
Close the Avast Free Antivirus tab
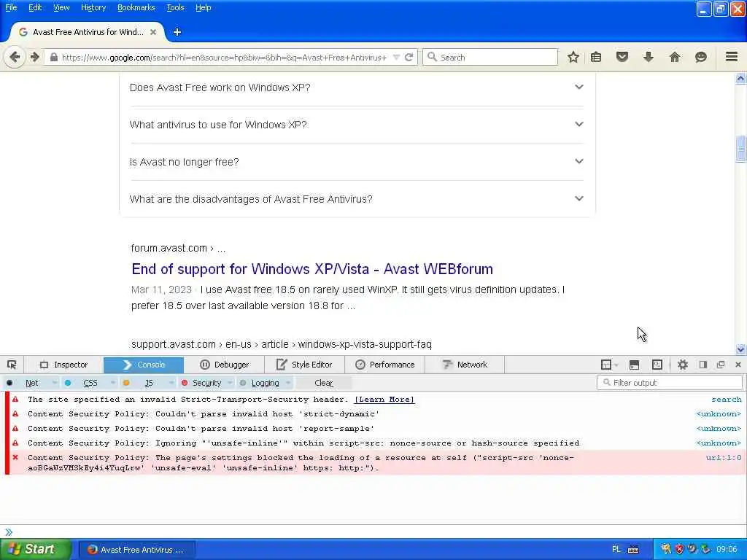point(153,32)
